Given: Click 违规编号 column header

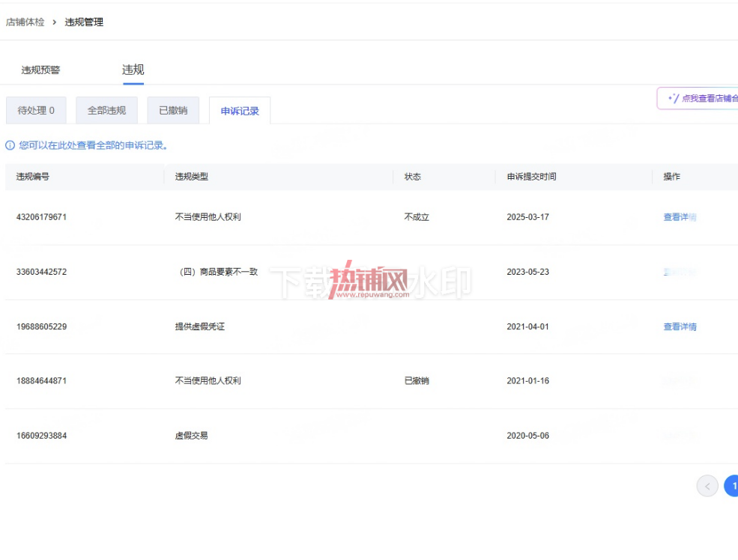Looking at the screenshot, I should pyautogui.click(x=33, y=177).
